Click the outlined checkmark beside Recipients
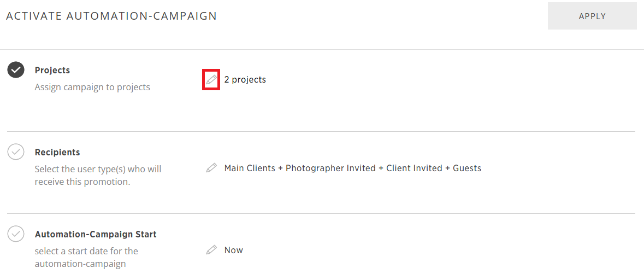Screen dimensions: 644x274 coord(16,152)
